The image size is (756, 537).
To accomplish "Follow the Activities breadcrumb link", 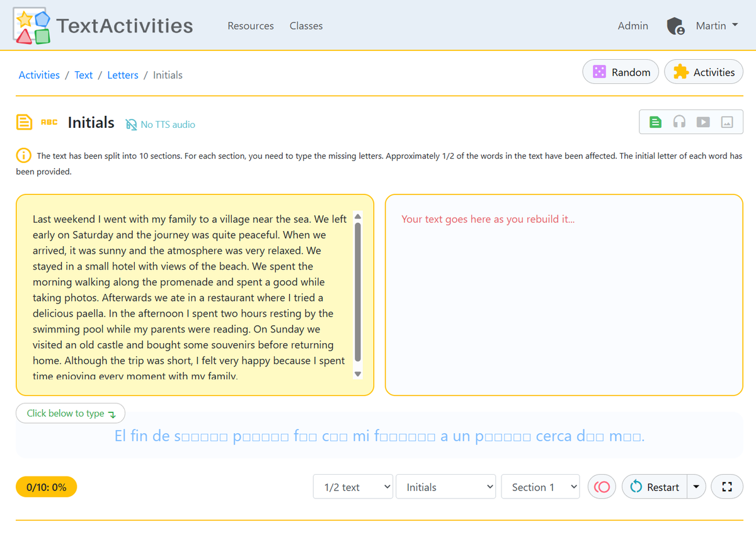I will 39,75.
